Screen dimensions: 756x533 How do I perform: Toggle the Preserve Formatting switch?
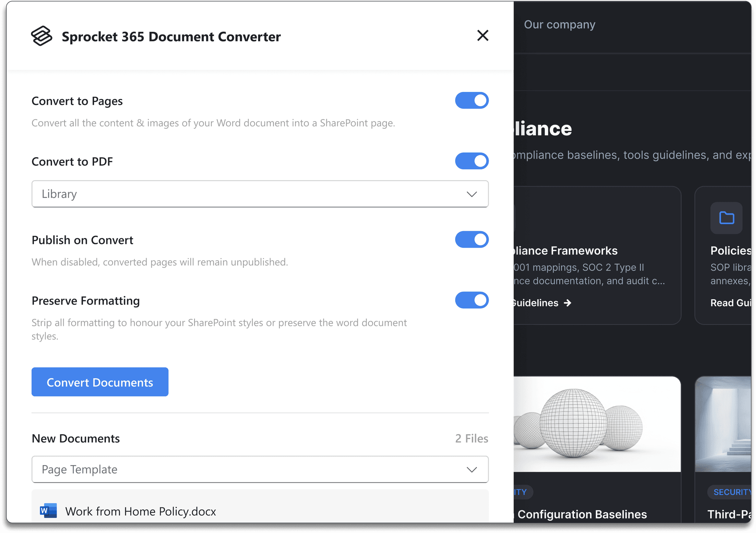(x=471, y=300)
